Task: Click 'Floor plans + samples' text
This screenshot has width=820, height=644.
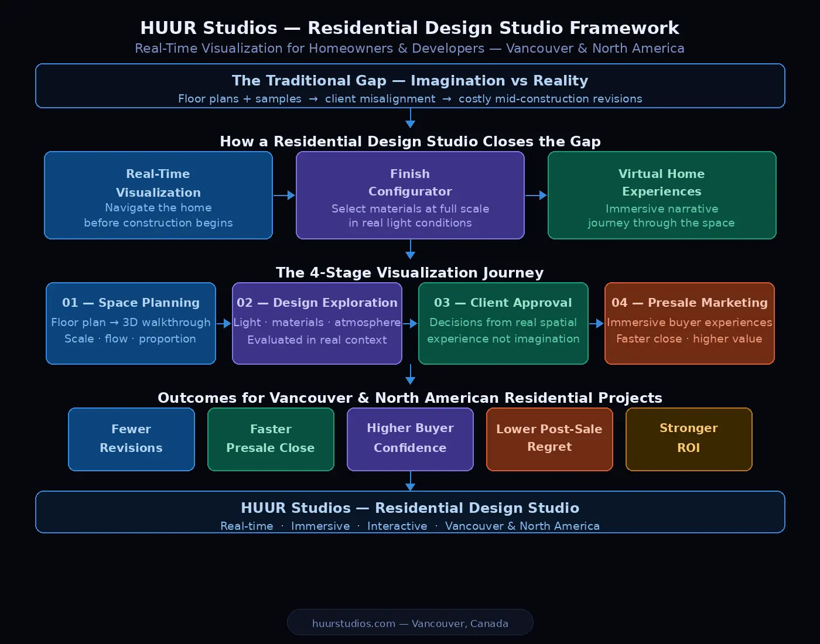Action: [x=240, y=98]
